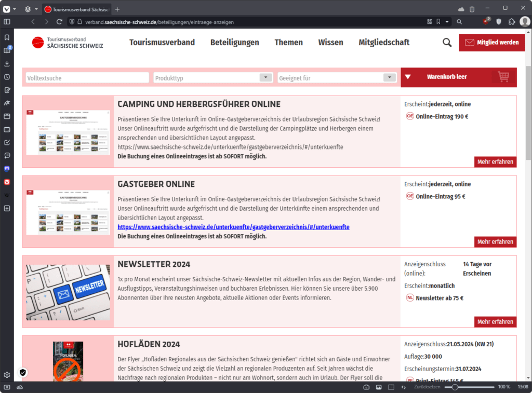
Task: Click the sync cloud icon in title bar
Action: [461, 9]
